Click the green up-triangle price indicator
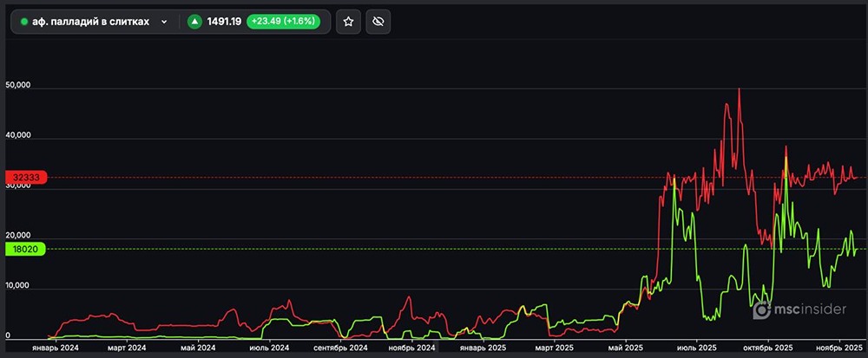868x358 pixels. (194, 22)
